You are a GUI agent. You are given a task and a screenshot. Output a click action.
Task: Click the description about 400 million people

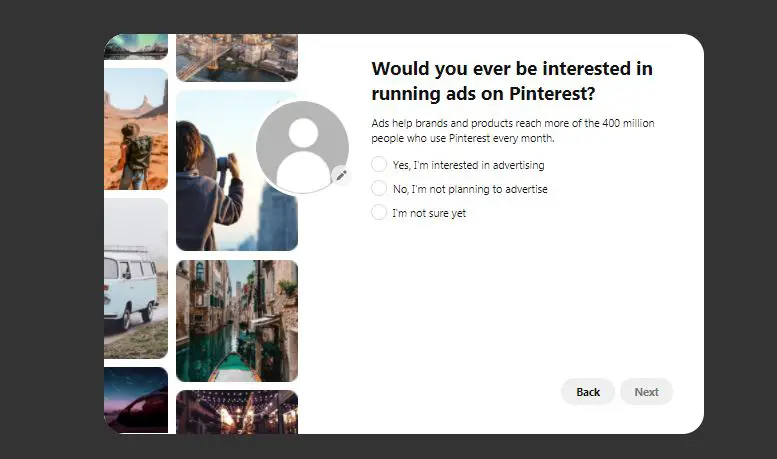(513, 130)
